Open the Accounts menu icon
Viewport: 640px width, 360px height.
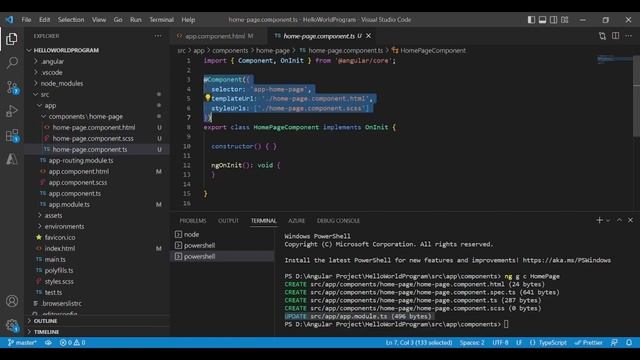(12, 301)
